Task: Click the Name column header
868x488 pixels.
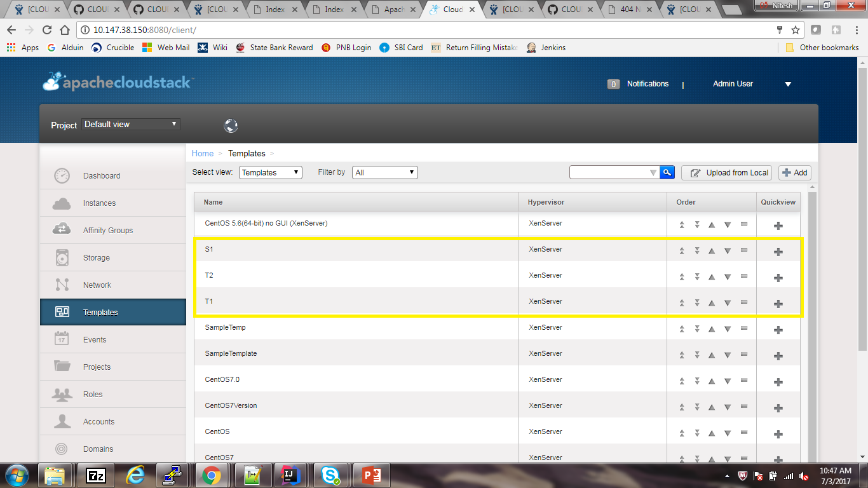Action: [x=356, y=202]
